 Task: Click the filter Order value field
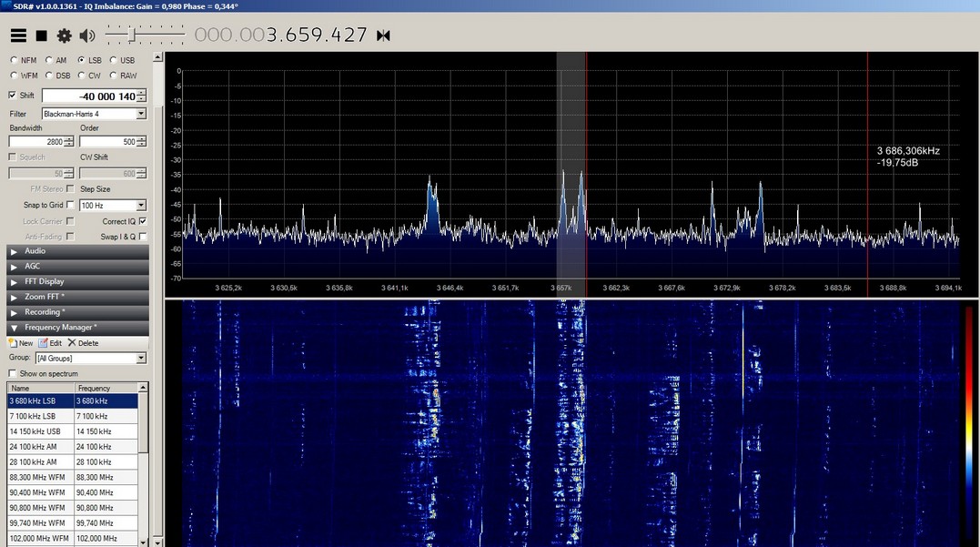tap(107, 142)
